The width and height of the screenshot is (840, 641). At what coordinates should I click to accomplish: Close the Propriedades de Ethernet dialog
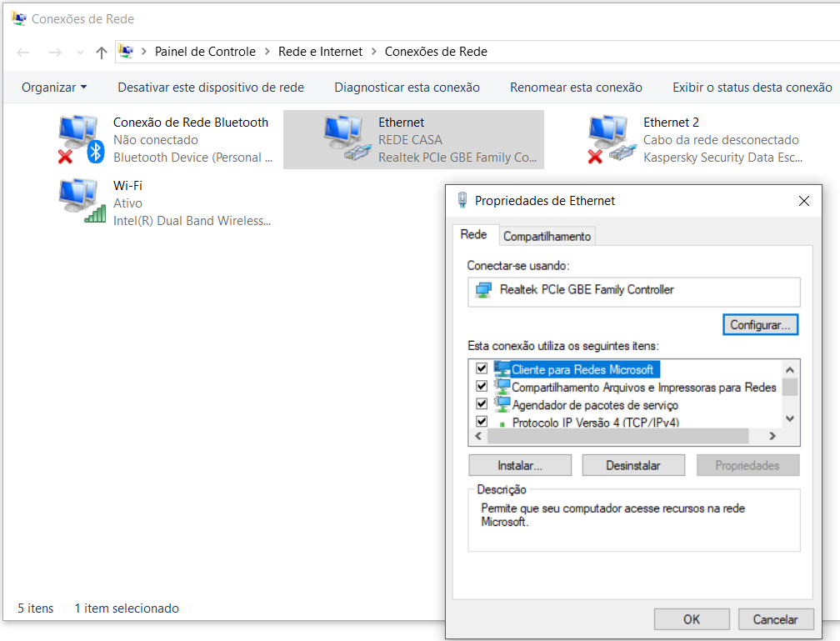tap(803, 201)
